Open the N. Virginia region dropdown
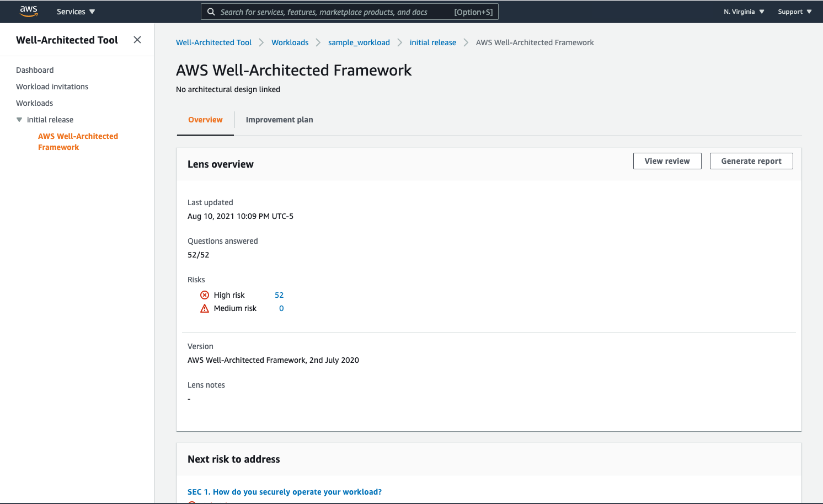This screenshot has height=504, width=823. click(x=744, y=12)
